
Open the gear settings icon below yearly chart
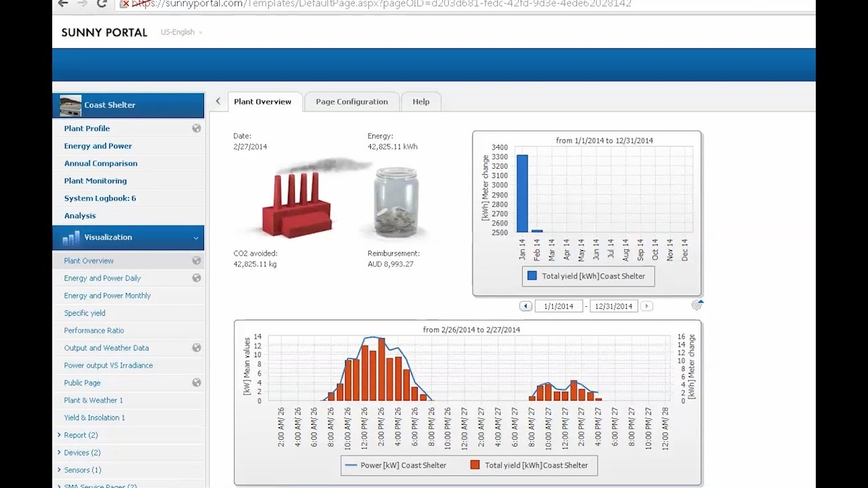697,305
